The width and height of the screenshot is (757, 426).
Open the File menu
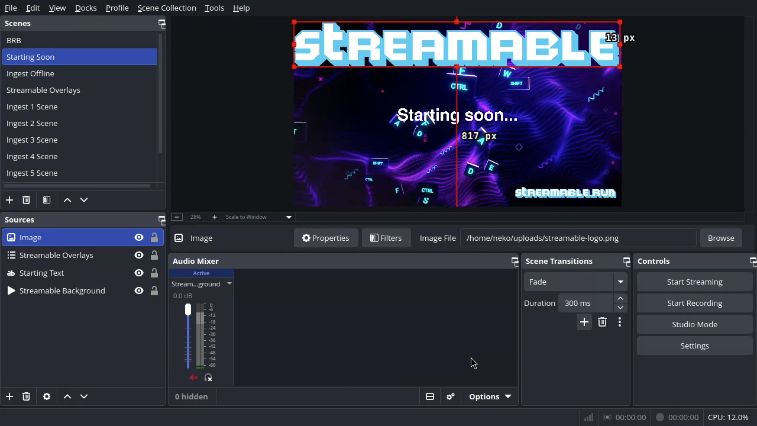click(10, 8)
